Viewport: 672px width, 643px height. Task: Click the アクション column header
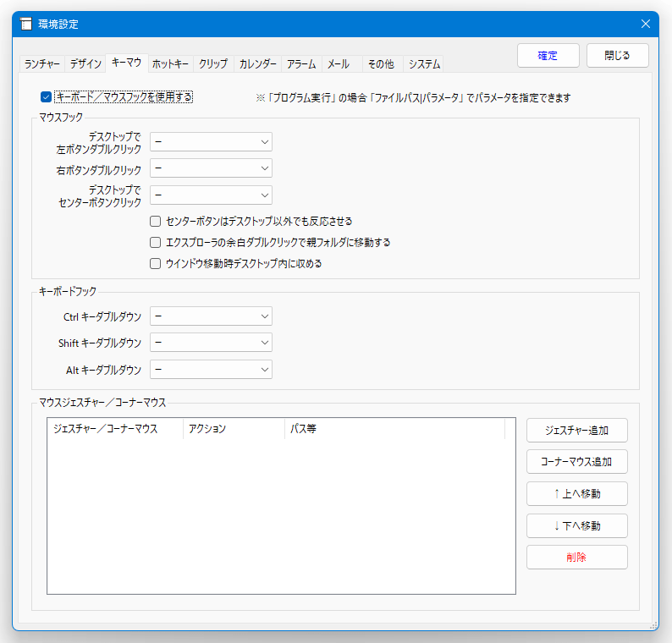[234, 429]
